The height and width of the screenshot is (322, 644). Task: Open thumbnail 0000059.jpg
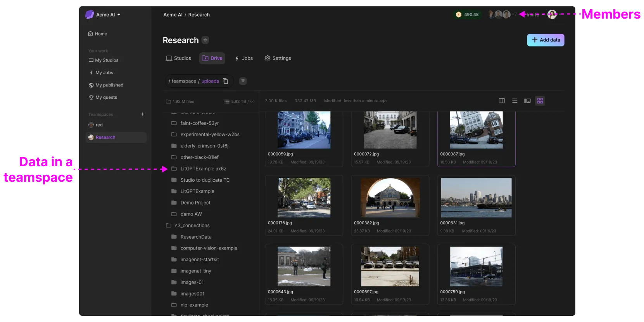tap(304, 130)
